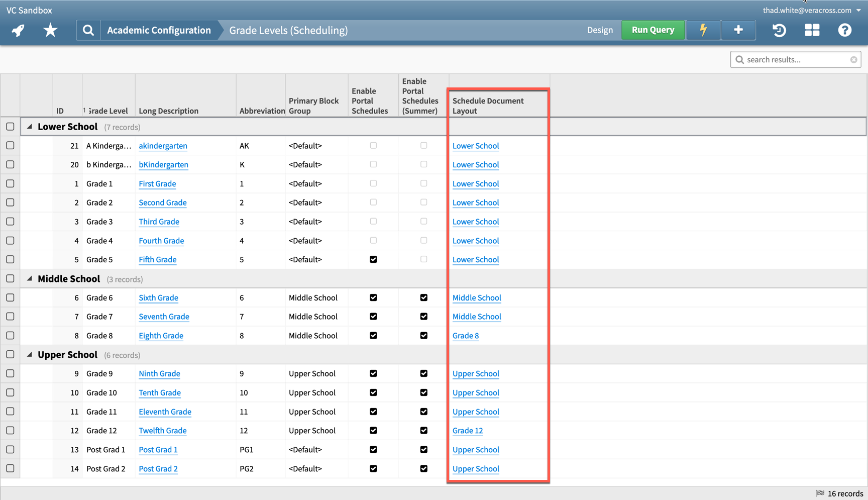868x500 pixels.
Task: Click the plus icon to add a record
Action: [738, 30]
